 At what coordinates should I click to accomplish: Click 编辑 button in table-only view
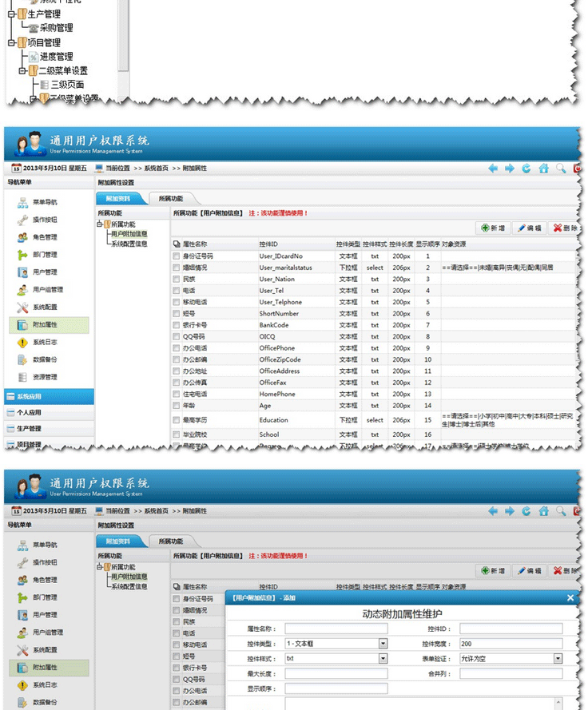[530, 228]
